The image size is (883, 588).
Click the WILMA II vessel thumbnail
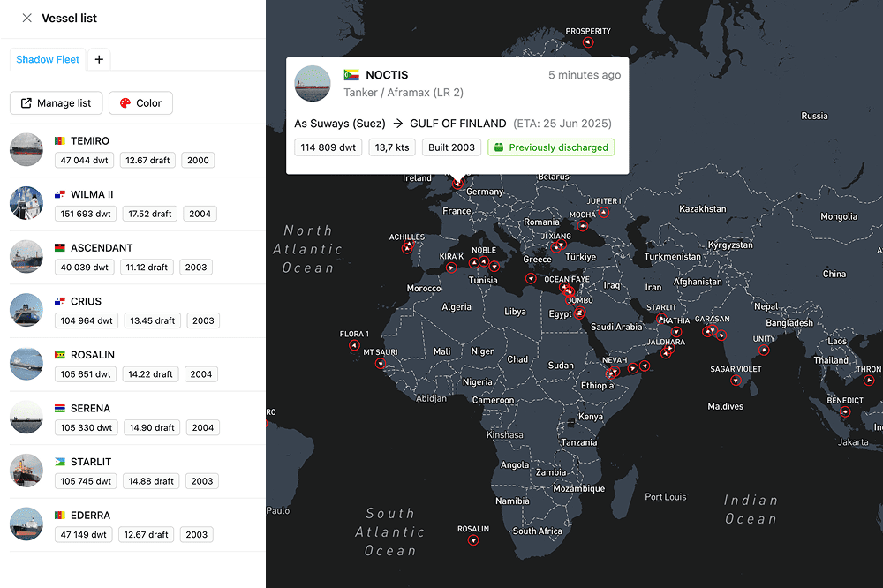click(x=26, y=203)
